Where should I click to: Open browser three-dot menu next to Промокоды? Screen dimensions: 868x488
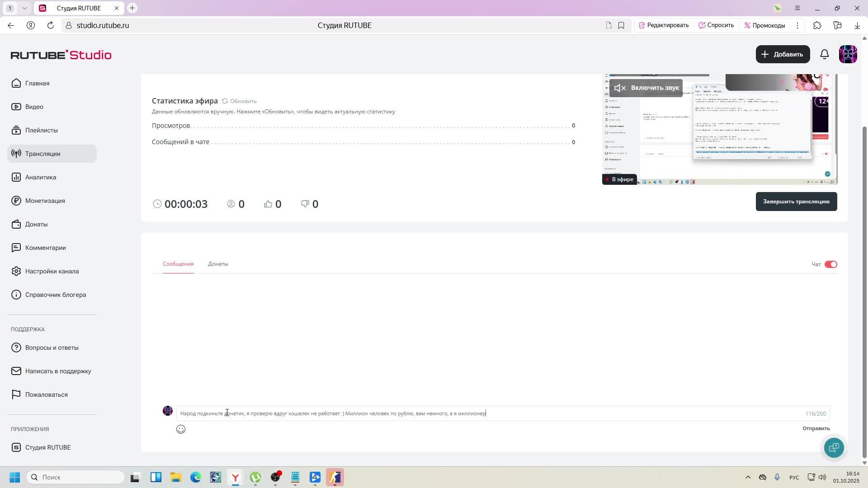797,25
